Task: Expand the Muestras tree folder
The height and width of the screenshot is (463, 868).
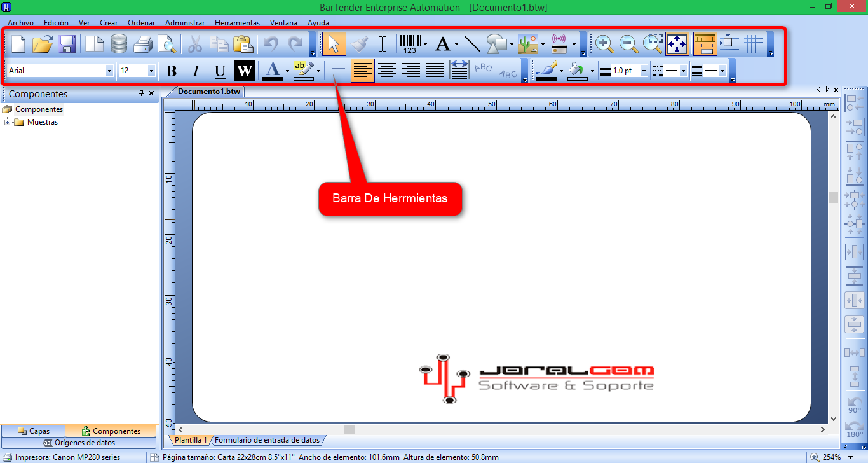Action: tap(8, 122)
